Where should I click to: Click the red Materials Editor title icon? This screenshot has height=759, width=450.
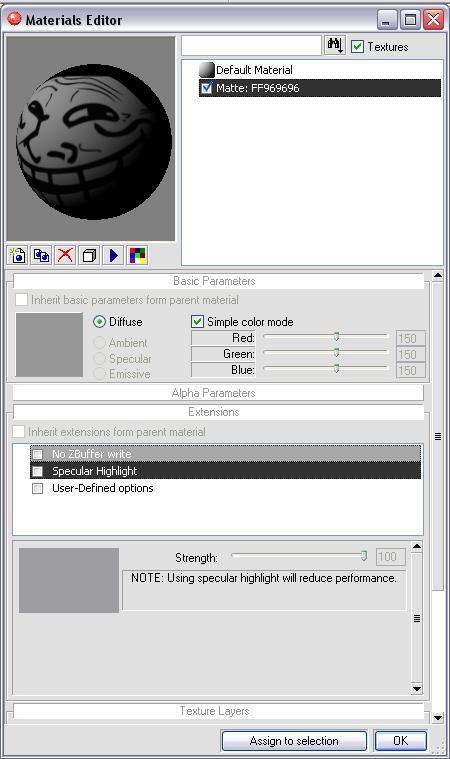[x=14, y=19]
